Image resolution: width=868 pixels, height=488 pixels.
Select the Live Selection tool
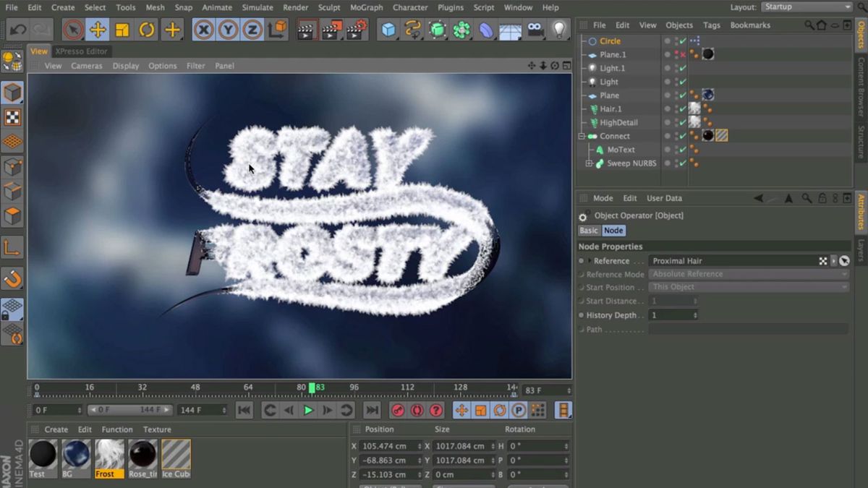[x=72, y=30]
